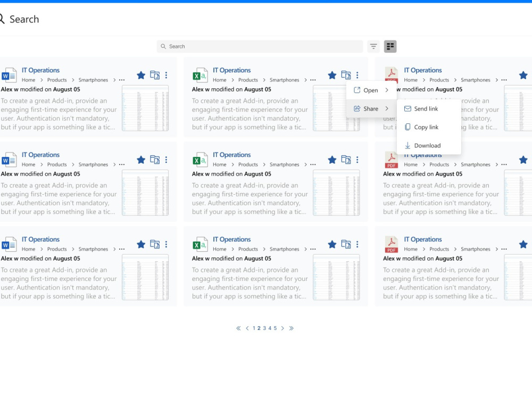The image size is (532, 399).
Task: Toggle favorite star on the bottom-row Excel card
Action: [332, 244]
